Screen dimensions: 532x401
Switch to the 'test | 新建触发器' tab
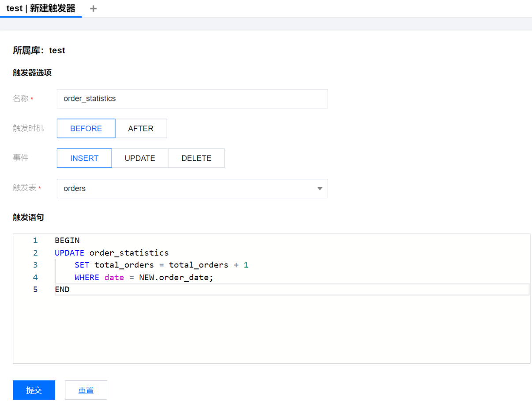click(41, 9)
